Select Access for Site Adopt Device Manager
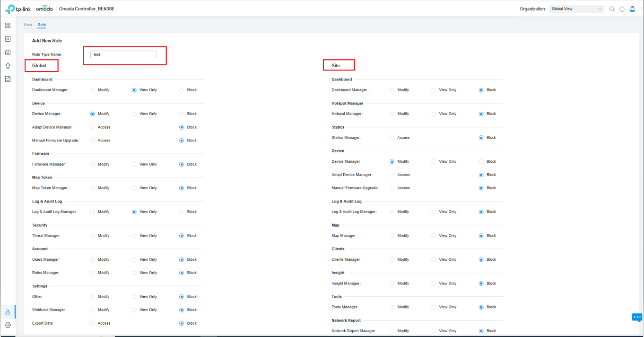Screen dimensions: 644x337 pyautogui.click(x=392, y=175)
